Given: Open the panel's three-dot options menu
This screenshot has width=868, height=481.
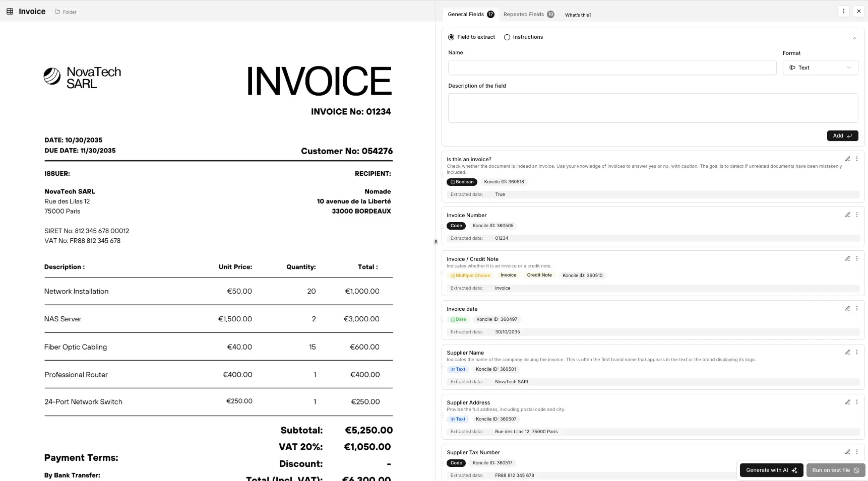Looking at the screenshot, I should pos(844,11).
